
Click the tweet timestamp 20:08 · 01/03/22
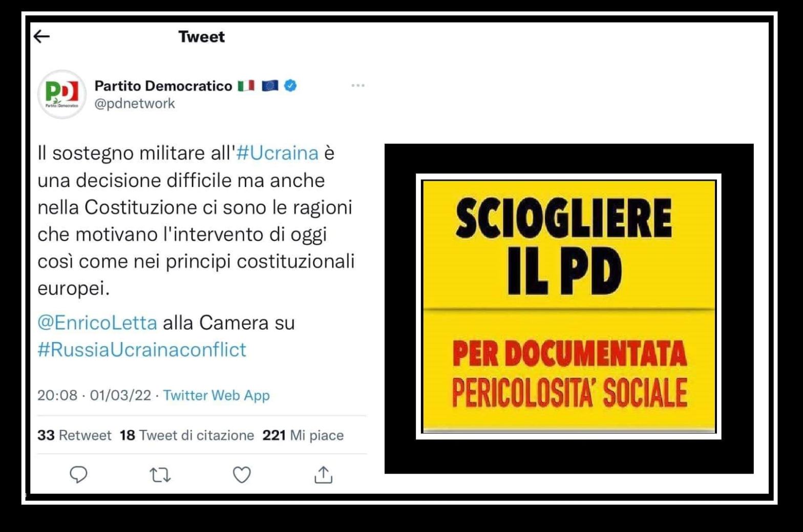pyautogui.click(x=94, y=395)
